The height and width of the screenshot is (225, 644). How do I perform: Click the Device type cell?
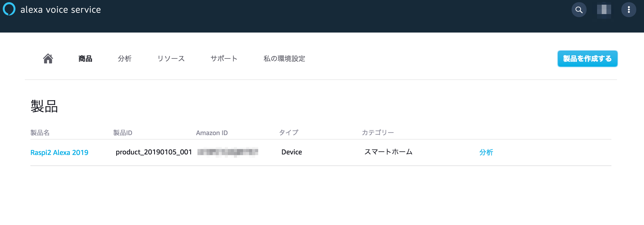292,152
